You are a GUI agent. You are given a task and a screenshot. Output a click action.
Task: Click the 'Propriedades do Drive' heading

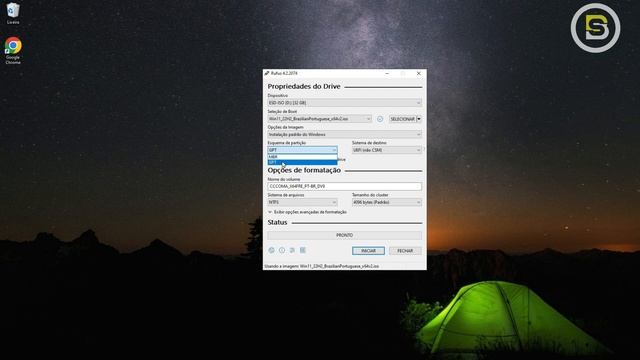pos(304,87)
